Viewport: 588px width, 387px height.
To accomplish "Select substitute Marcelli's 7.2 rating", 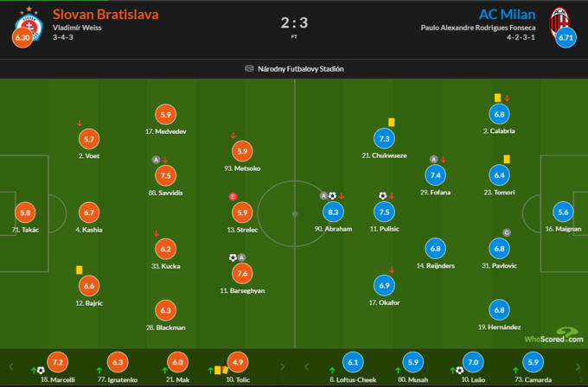I will coord(58,363).
